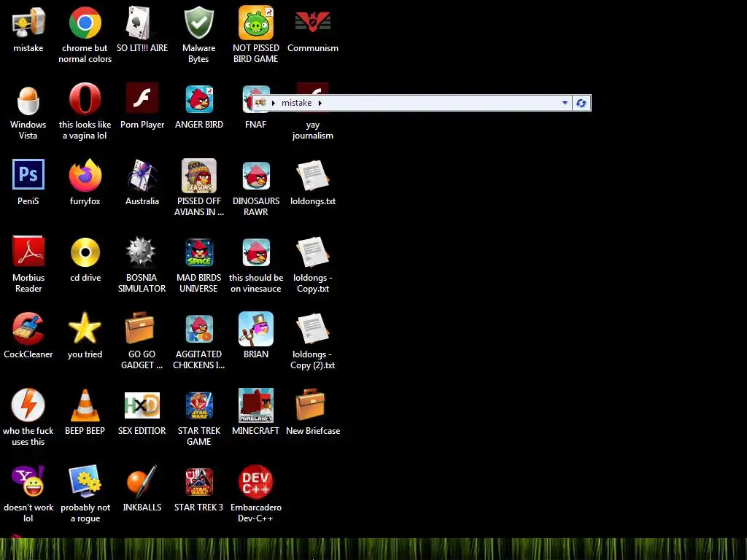Image resolution: width=747 pixels, height=560 pixels.
Task: Launch 'PISSED OFF AVIANS IN ...' Seasons icon
Action: pos(199,176)
